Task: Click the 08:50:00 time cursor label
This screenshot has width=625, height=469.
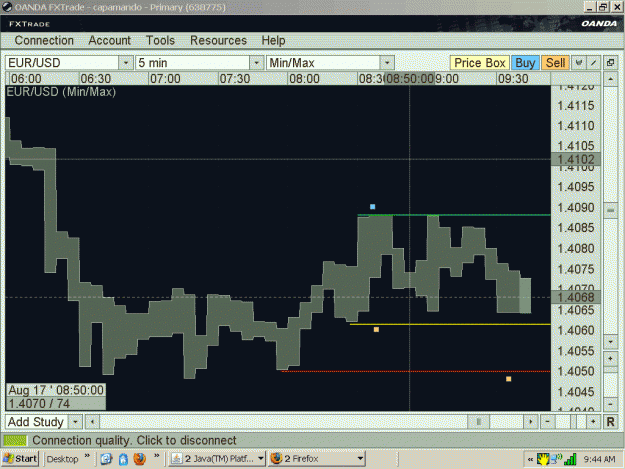Action: click(x=409, y=79)
